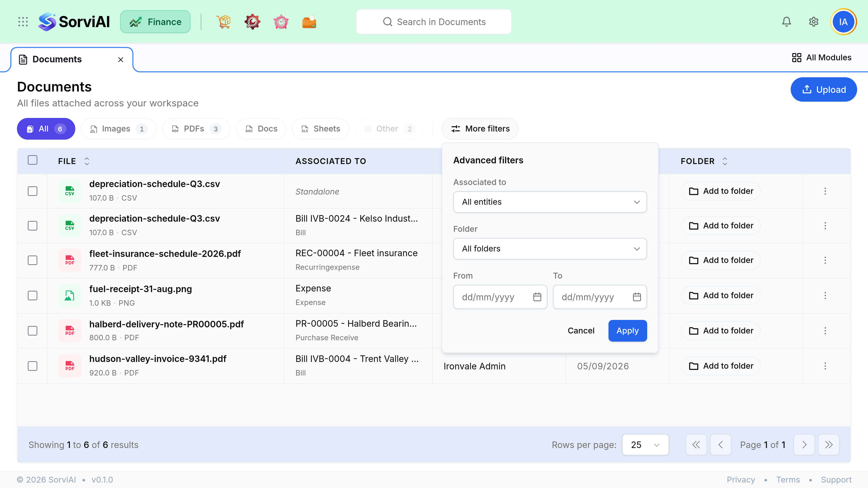Add halberd-delivery-note-PR00005.pdf to folder
The width and height of the screenshot is (868, 488).
tap(721, 331)
